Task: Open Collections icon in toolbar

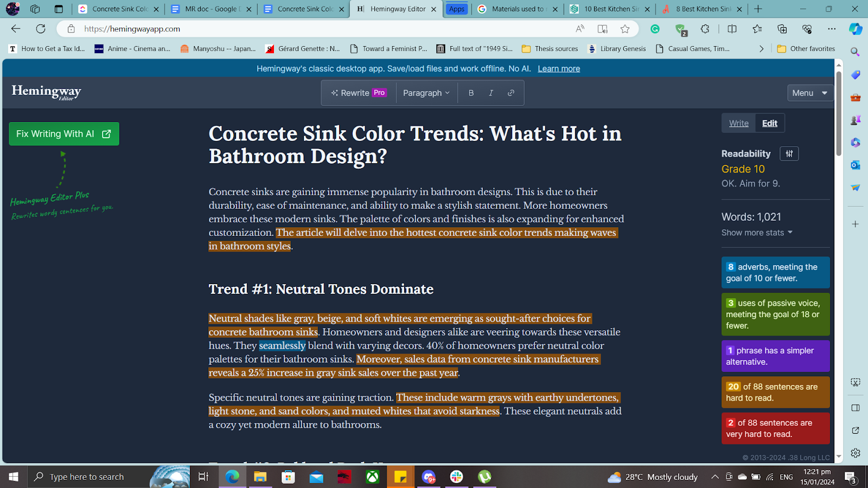Action: 782,29
